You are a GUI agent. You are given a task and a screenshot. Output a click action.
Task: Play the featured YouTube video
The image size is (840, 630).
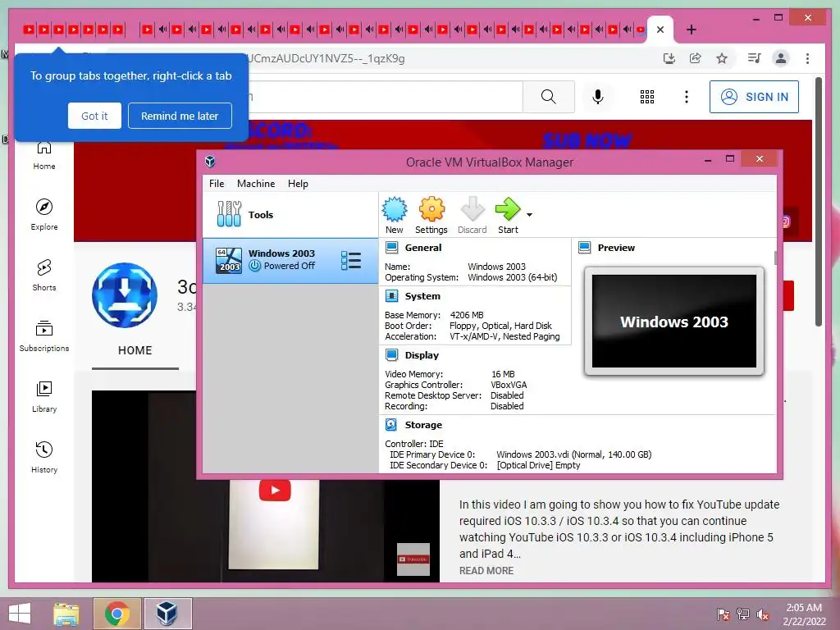click(x=275, y=490)
